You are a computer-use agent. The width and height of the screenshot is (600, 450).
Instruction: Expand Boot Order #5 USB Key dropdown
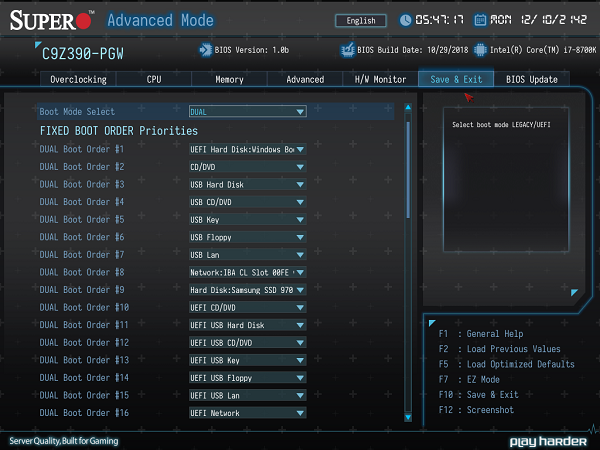tap(248, 220)
